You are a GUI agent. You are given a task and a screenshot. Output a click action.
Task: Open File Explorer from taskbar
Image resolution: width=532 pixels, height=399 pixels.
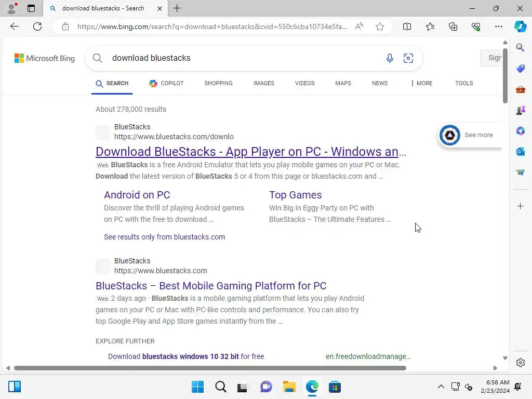289,387
